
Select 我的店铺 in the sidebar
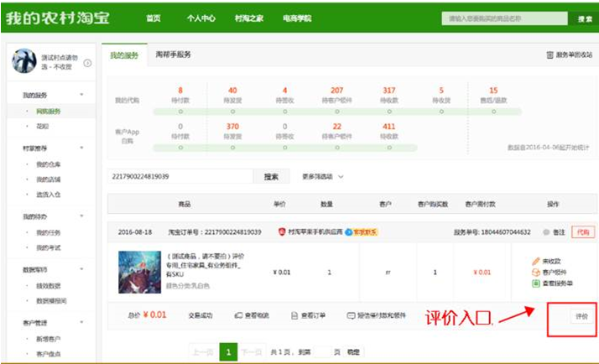pos(49,179)
